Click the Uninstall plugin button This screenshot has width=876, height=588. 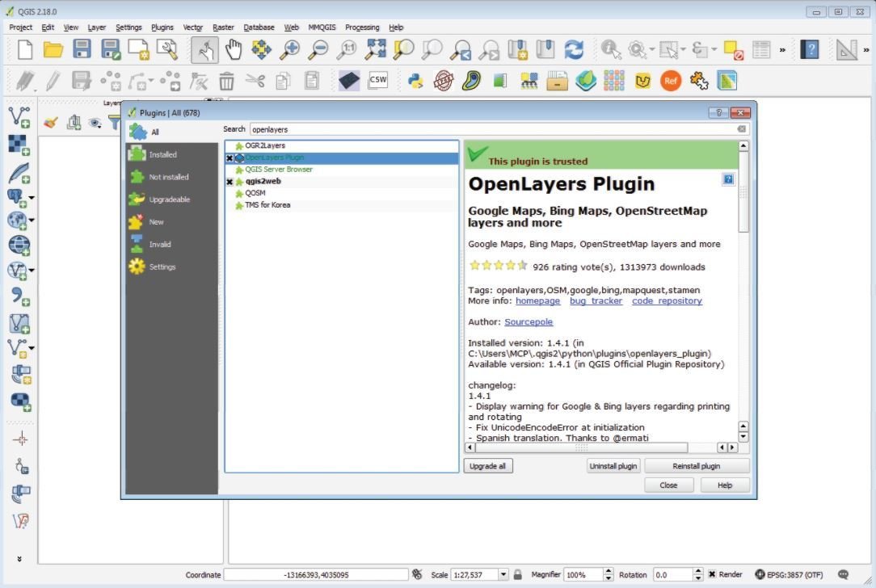click(613, 466)
